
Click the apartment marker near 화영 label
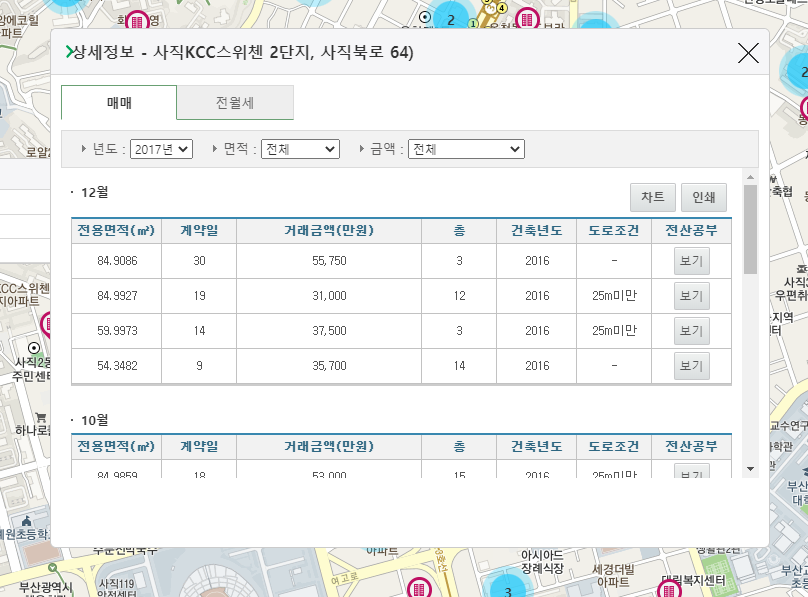point(137,21)
